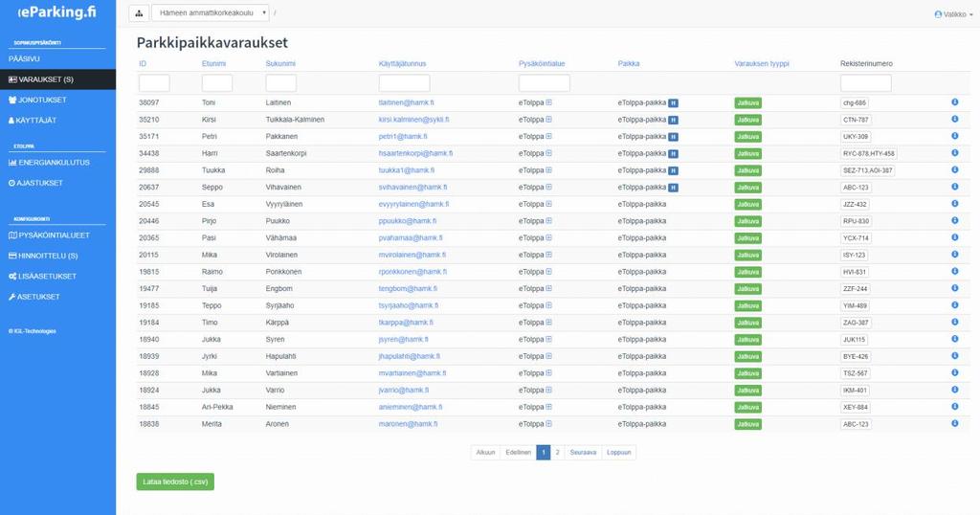Viewport: 980px width, 515px height.
Task: Open the organization hierarchy icon button
Action: point(139,13)
